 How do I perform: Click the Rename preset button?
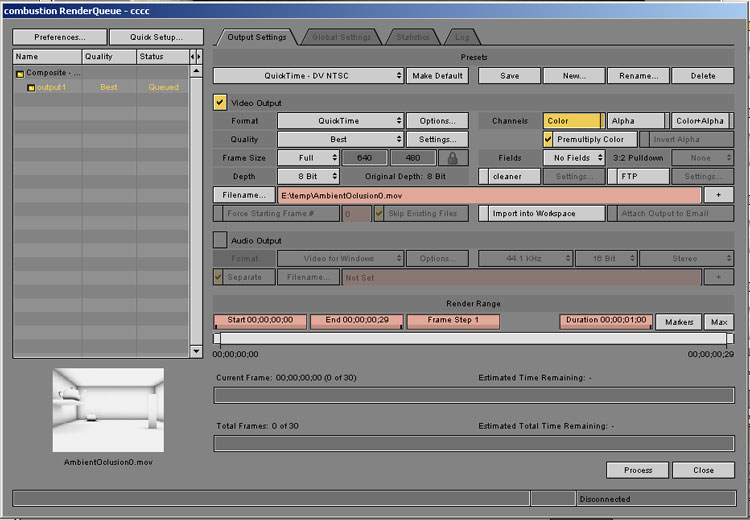click(x=638, y=76)
